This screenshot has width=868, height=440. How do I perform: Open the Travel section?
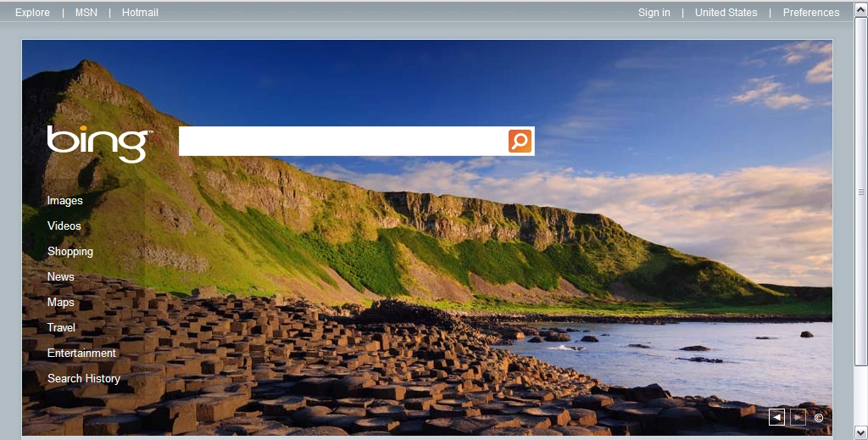click(x=61, y=328)
